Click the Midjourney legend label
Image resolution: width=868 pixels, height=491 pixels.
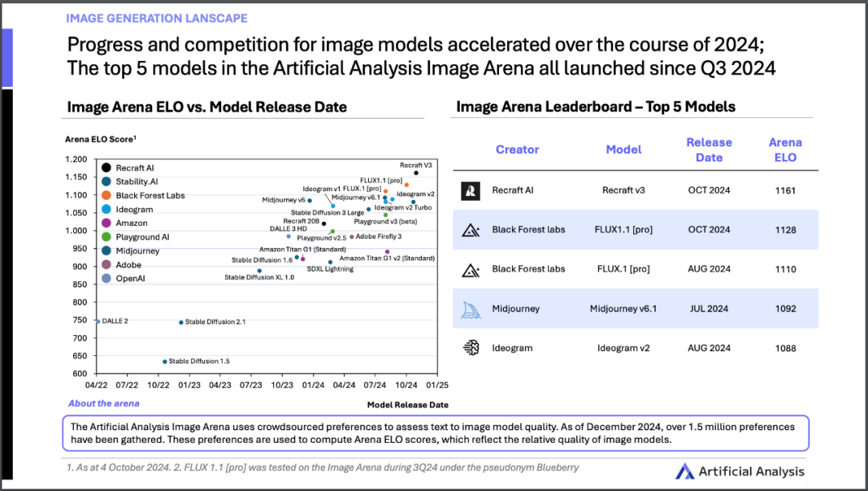(137, 251)
